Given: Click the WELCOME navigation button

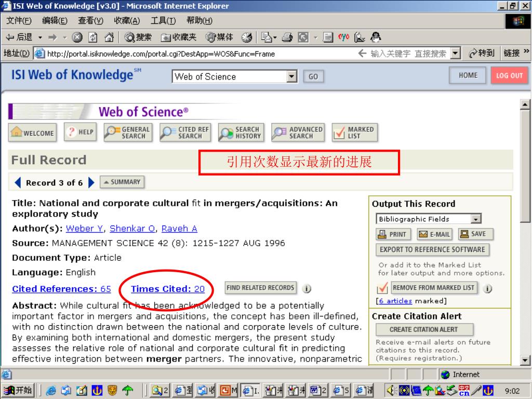Looking at the screenshot, I should 32,132.
